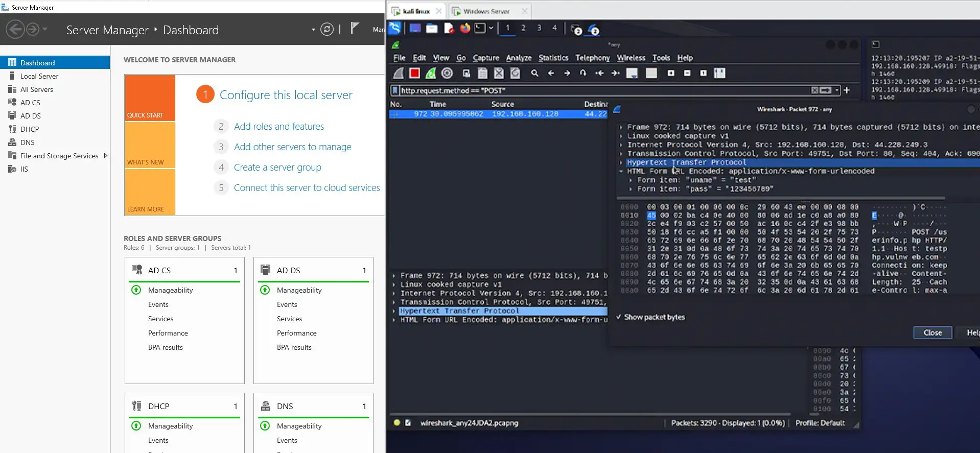Clear the display filter expression

tap(814, 90)
